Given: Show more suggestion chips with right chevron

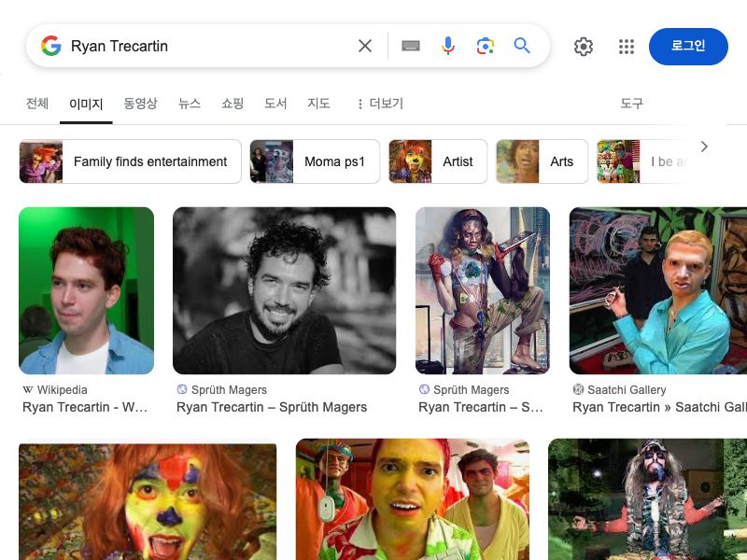Looking at the screenshot, I should (704, 147).
